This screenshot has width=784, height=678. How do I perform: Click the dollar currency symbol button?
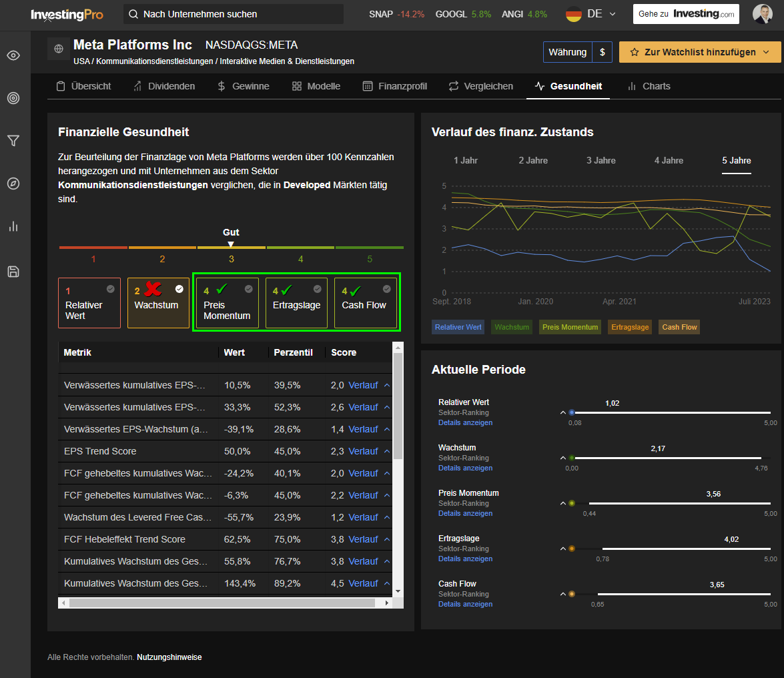tap(603, 52)
